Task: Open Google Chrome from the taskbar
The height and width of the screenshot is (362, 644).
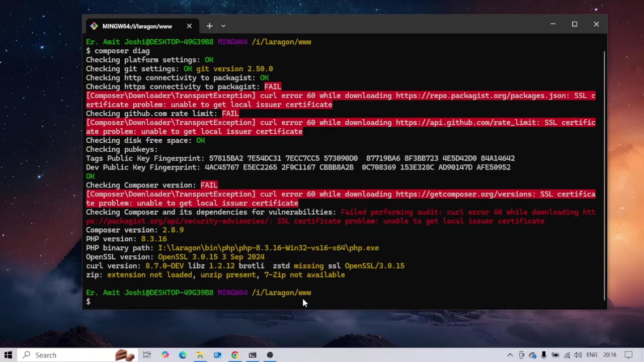Action: [x=235, y=355]
